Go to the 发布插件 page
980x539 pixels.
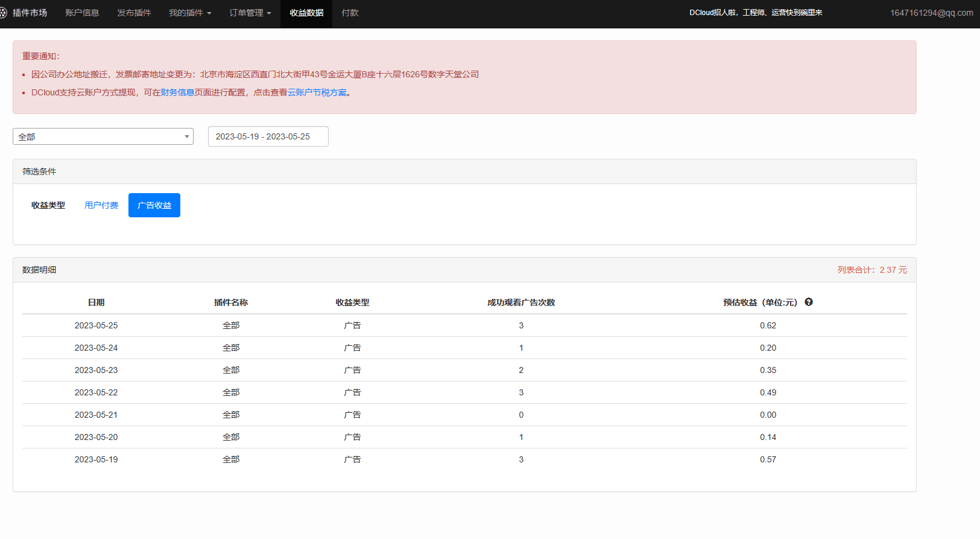pyautogui.click(x=134, y=13)
